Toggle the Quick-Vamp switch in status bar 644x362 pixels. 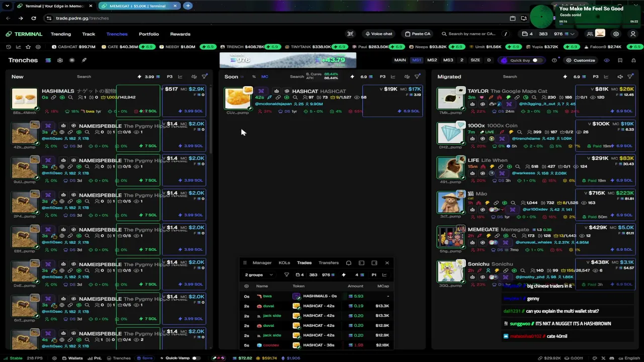click(x=196, y=358)
